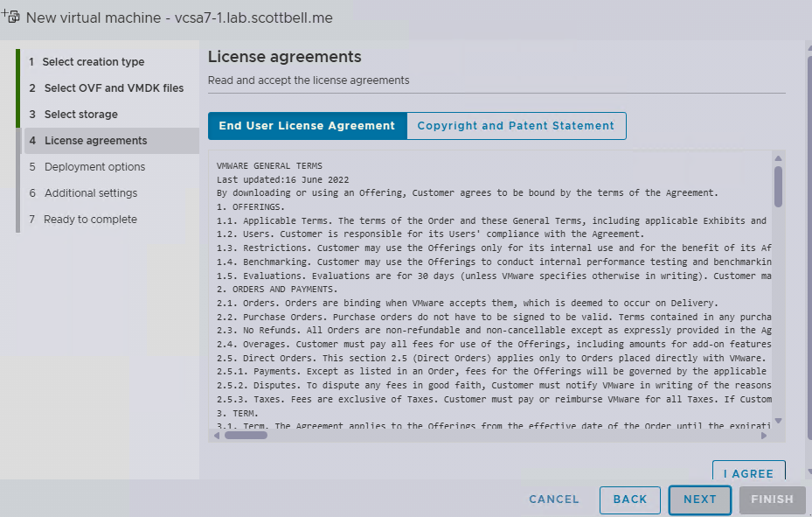Viewport: 812px width, 517px height.
Task: Go to step 7 Ready to complete
Action: (x=90, y=220)
